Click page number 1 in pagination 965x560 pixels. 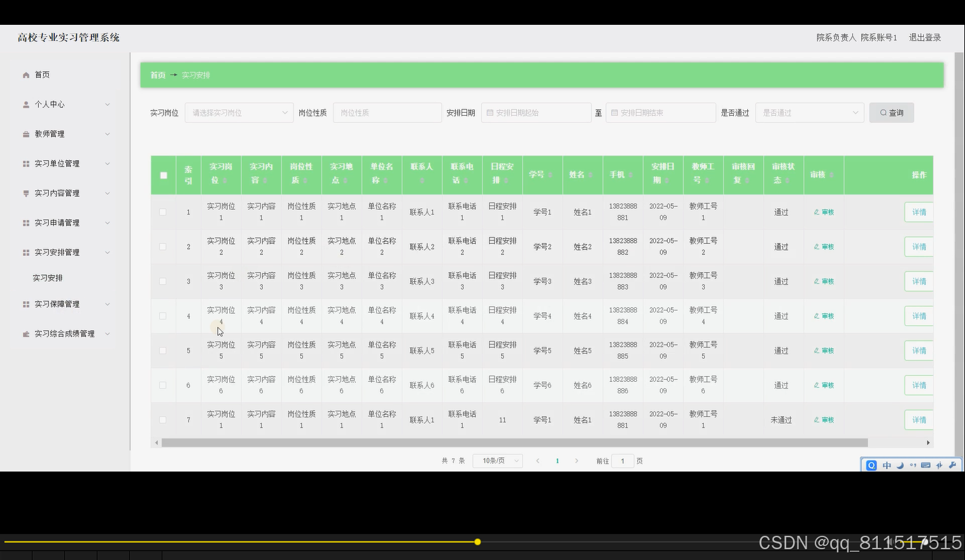558,461
